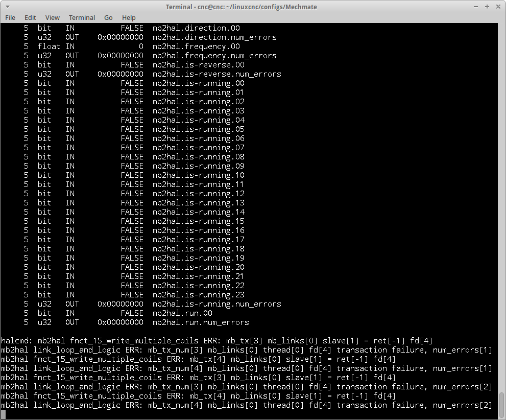Click the mb2hal.is-running.00 pin name

pos(199,83)
